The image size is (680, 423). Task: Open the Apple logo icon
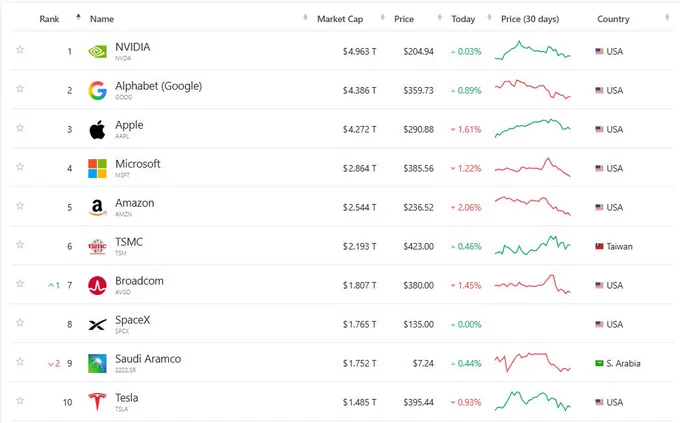coord(97,129)
